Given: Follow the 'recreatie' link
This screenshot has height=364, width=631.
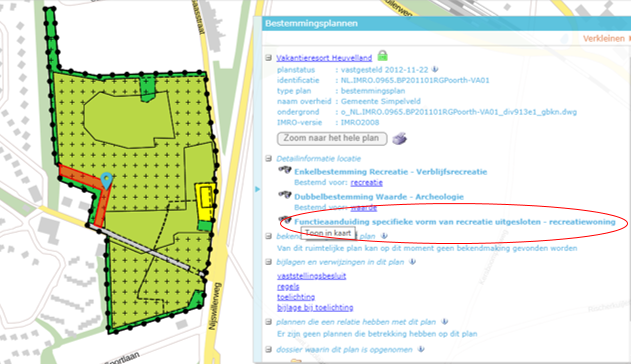Looking at the screenshot, I should click(366, 183).
